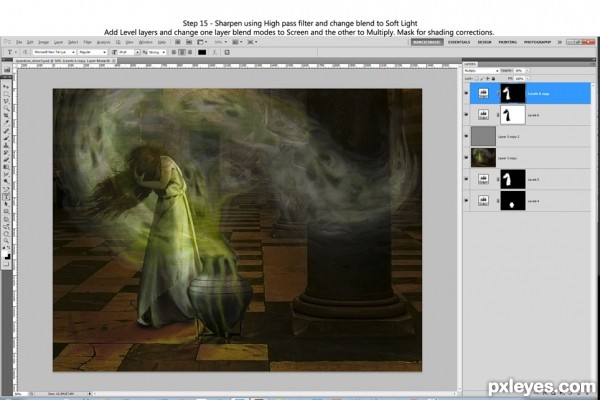Switch to the DESIGN workspace
This screenshot has width=600, height=400.
484,42
